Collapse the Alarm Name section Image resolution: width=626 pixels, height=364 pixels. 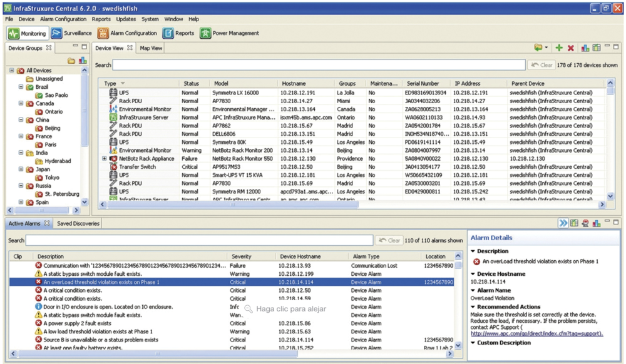(473, 290)
